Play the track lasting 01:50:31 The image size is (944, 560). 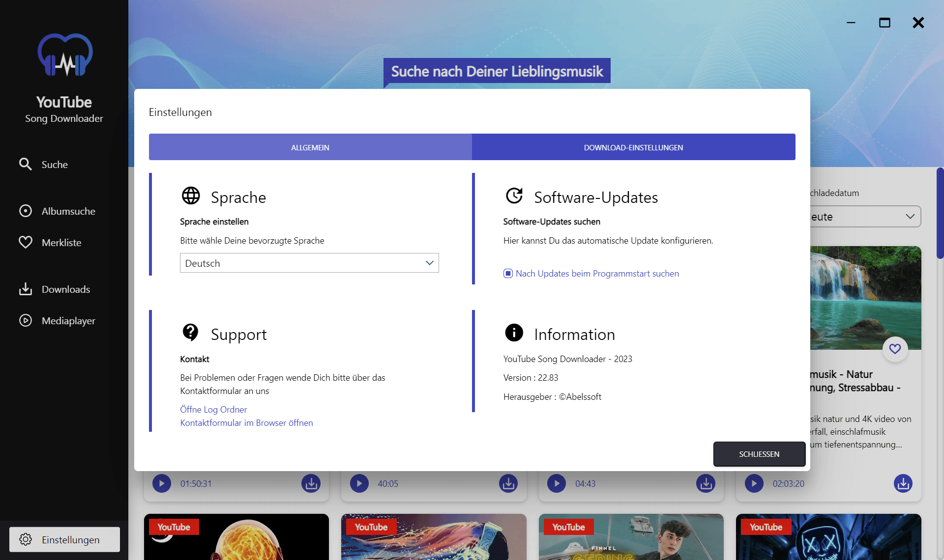point(162,483)
